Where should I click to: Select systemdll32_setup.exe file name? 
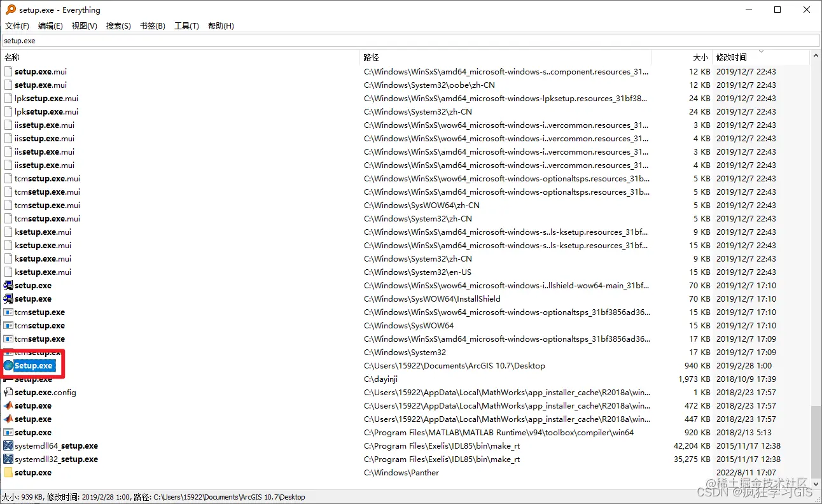pos(56,459)
